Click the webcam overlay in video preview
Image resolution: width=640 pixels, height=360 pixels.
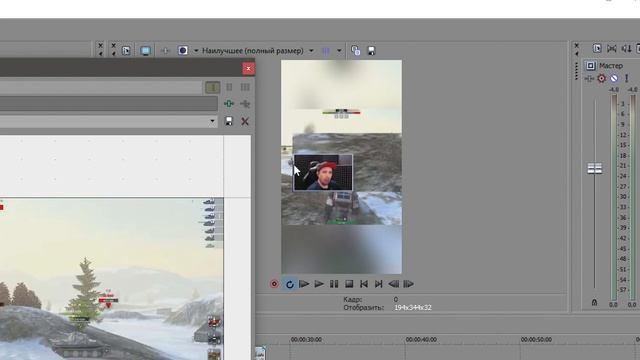click(323, 173)
